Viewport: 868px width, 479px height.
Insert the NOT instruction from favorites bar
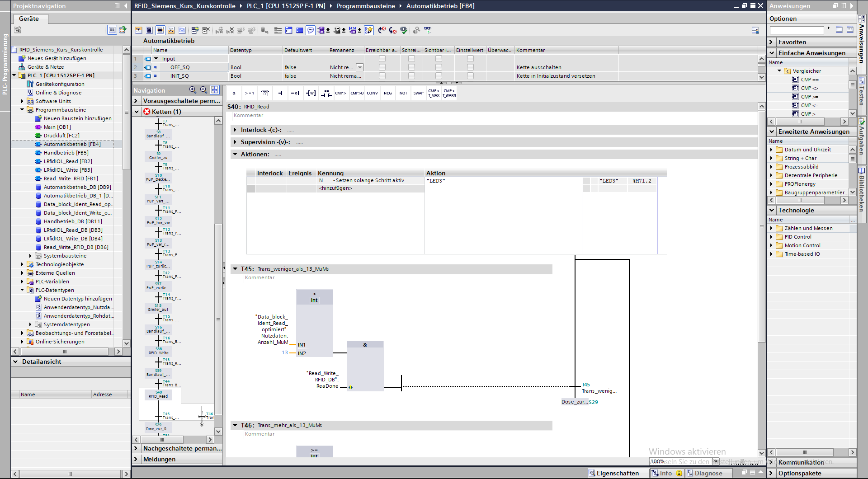403,93
